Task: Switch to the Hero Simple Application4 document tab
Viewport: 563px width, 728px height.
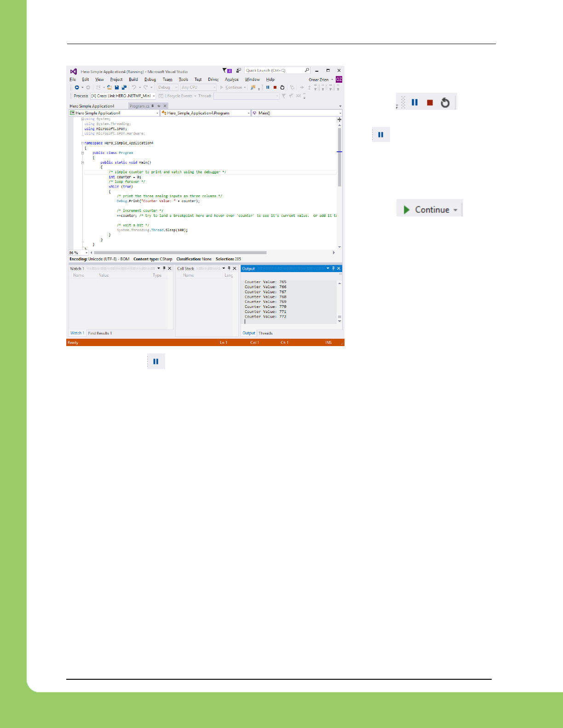Action: (x=92, y=106)
